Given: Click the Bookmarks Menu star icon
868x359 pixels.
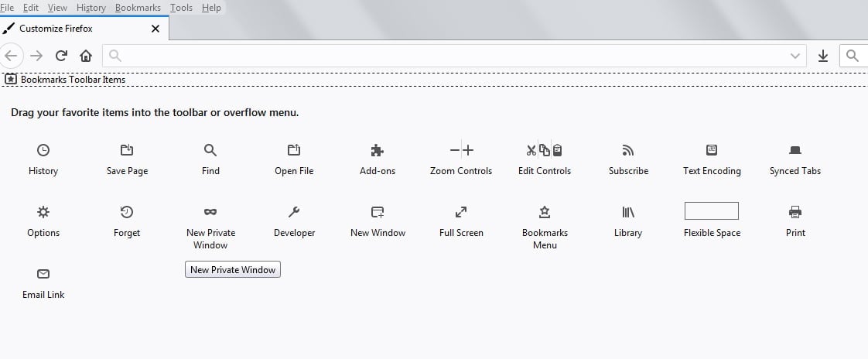Looking at the screenshot, I should tap(545, 212).
